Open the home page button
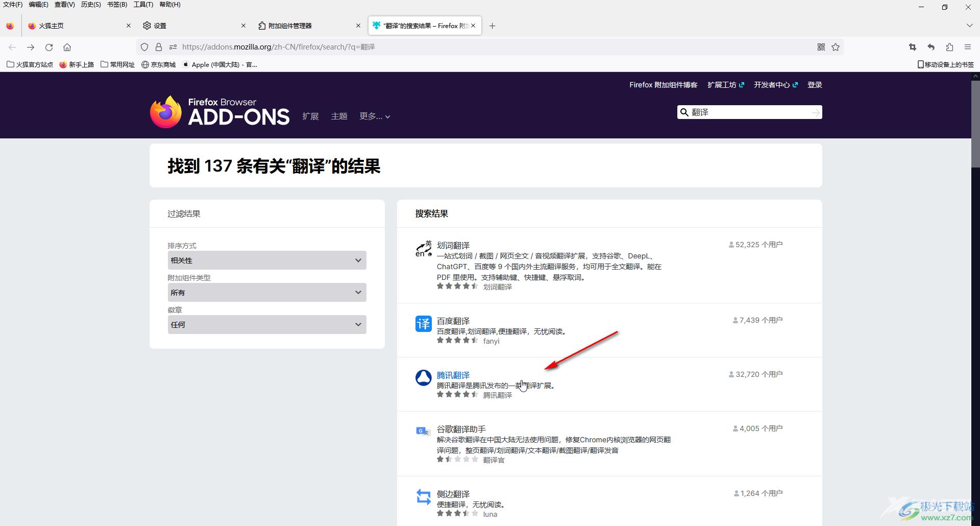This screenshot has height=526, width=980. tap(67, 47)
